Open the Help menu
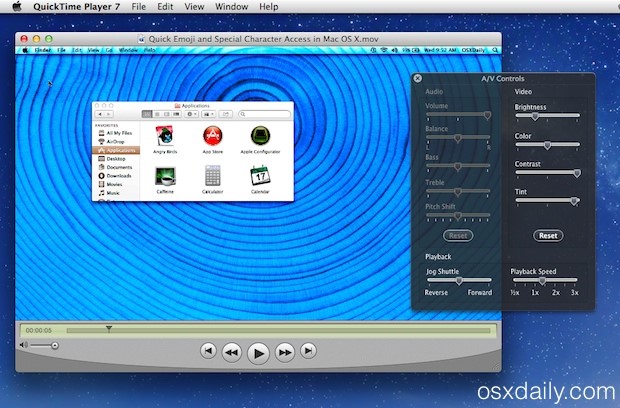 pos(268,7)
